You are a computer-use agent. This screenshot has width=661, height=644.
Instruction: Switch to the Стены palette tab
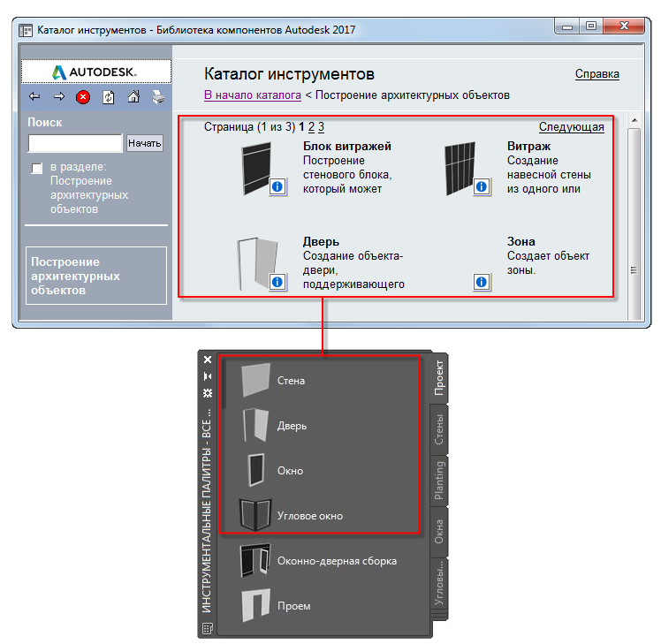tap(439, 429)
